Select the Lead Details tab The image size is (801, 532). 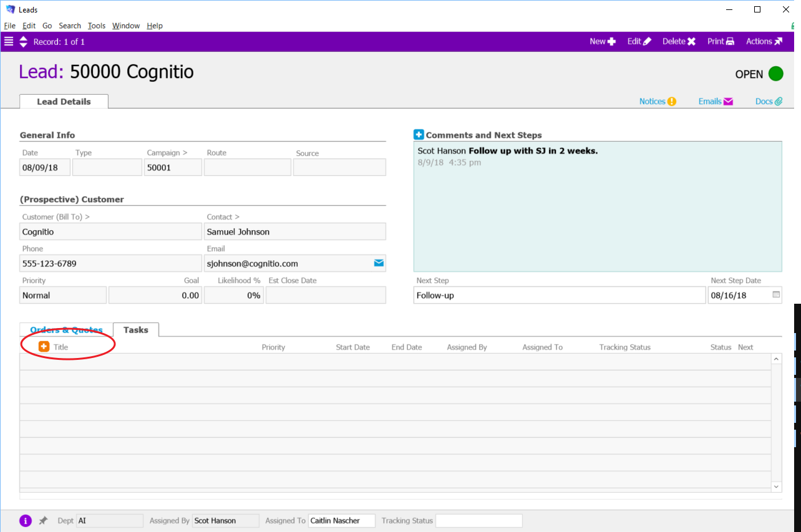[64, 102]
